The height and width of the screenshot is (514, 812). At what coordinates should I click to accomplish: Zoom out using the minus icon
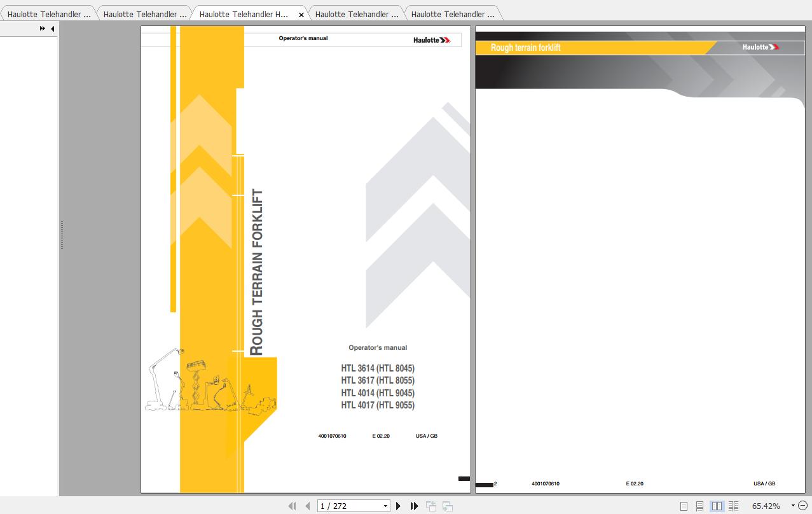(x=803, y=506)
